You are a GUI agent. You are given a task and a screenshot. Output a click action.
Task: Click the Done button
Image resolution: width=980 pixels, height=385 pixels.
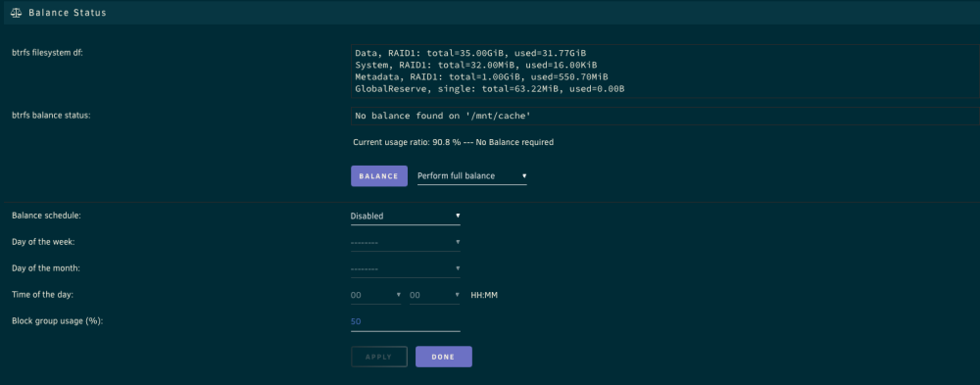point(444,357)
